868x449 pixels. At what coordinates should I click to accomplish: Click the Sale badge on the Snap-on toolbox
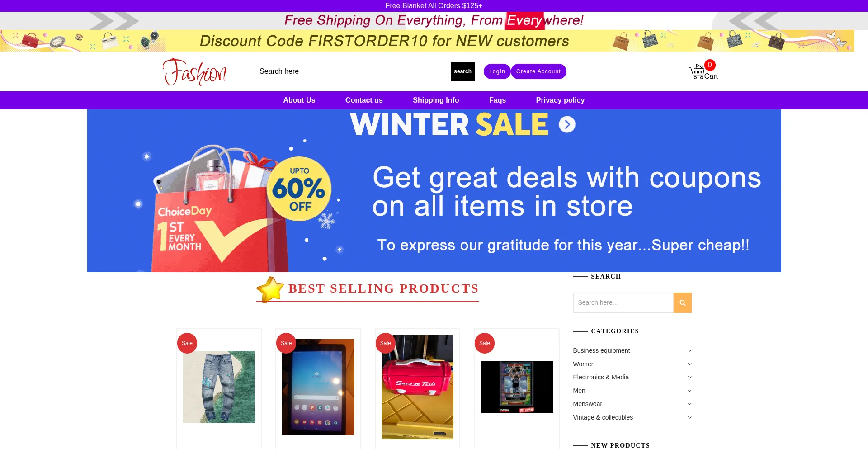385,343
